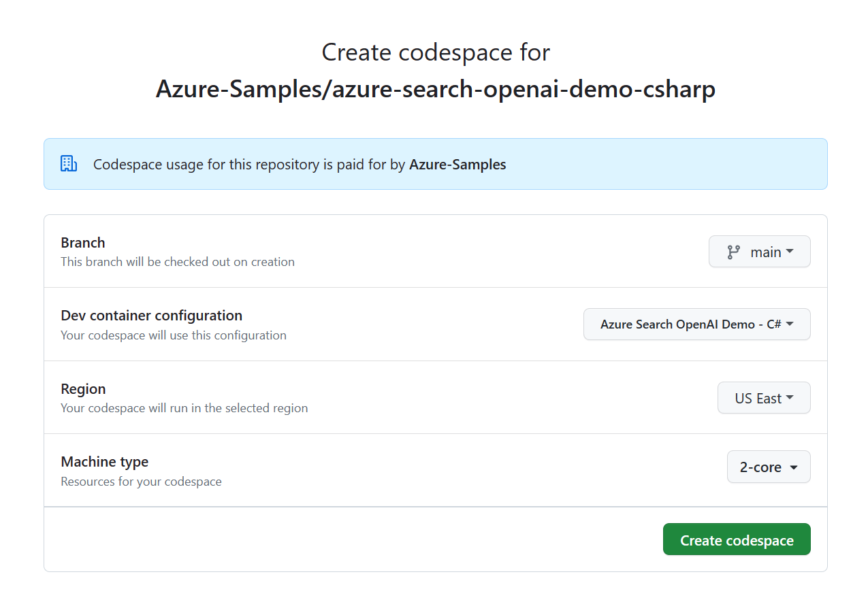868x602 pixels.
Task: Click the Resources for your codespace description text
Action: (141, 481)
